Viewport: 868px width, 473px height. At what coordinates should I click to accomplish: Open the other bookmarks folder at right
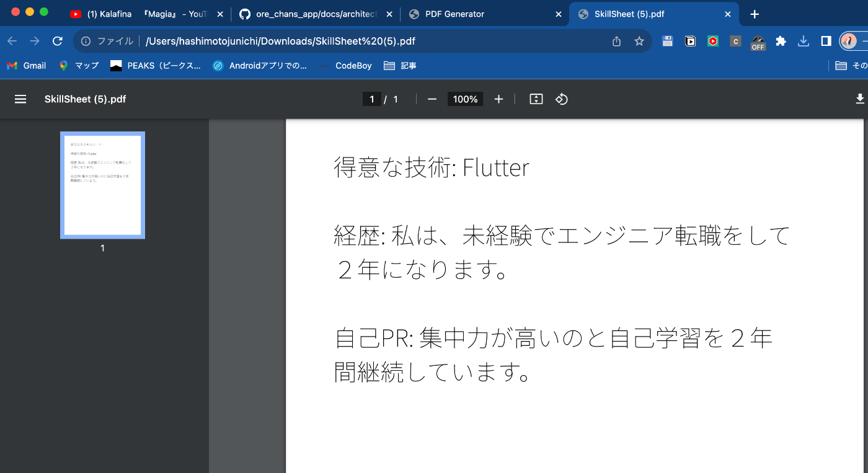[x=851, y=65]
